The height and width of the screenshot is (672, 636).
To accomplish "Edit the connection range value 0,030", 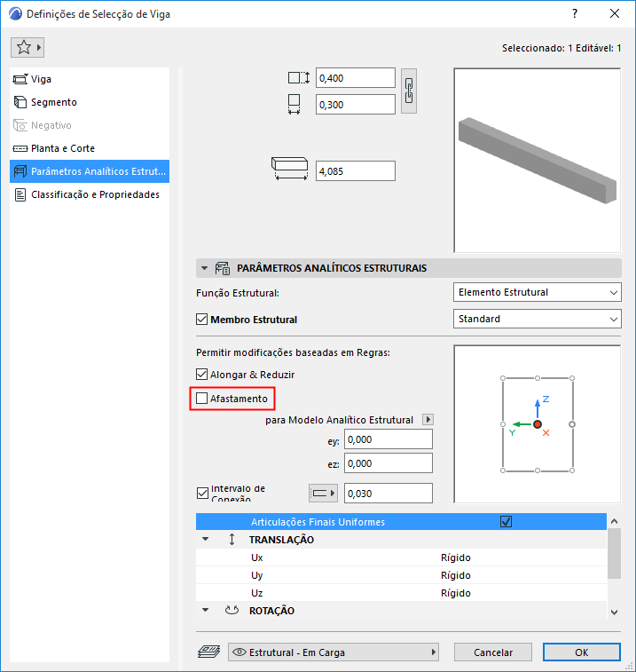I will coord(388,494).
